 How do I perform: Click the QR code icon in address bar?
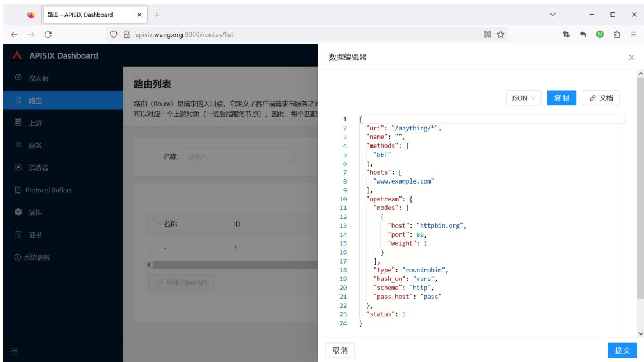(487, 35)
